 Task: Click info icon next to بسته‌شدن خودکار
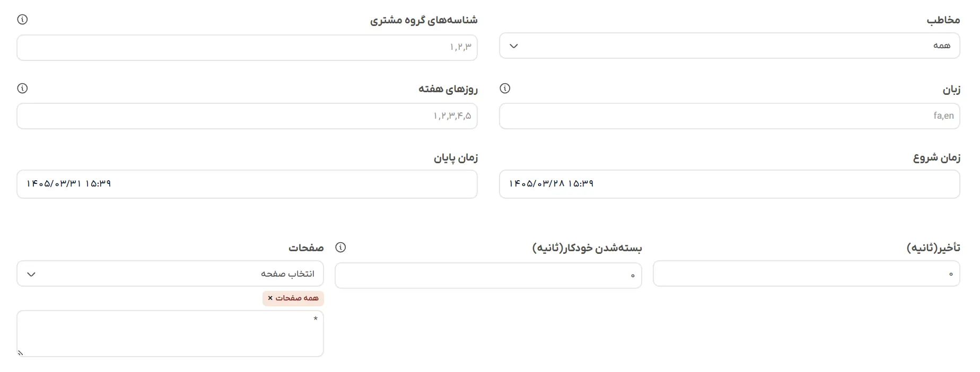click(x=340, y=247)
